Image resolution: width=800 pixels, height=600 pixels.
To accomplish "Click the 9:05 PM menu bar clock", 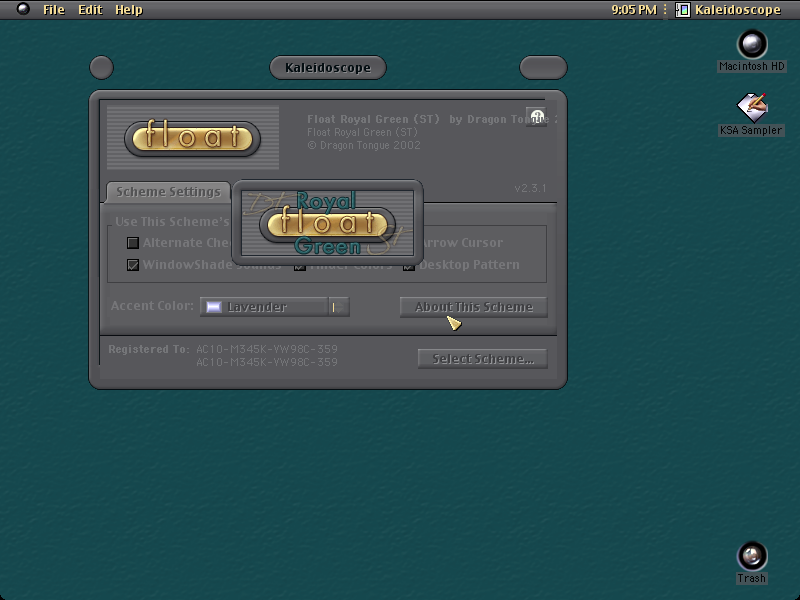I will pyautogui.click(x=634, y=10).
